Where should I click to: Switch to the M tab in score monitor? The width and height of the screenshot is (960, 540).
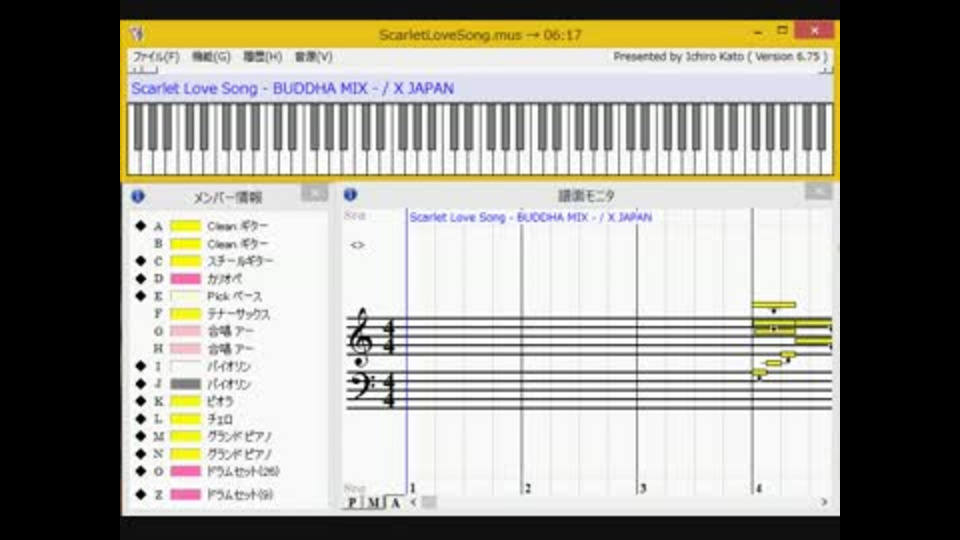point(373,503)
